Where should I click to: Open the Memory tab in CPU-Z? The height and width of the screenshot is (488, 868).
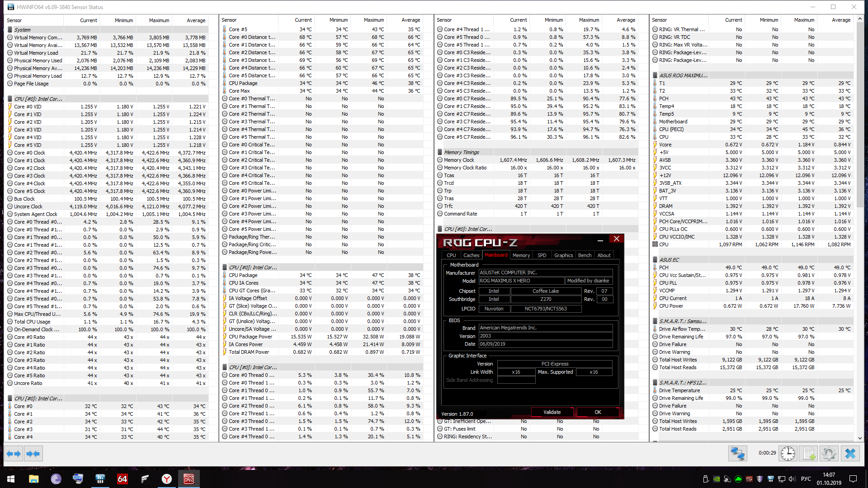tap(521, 255)
